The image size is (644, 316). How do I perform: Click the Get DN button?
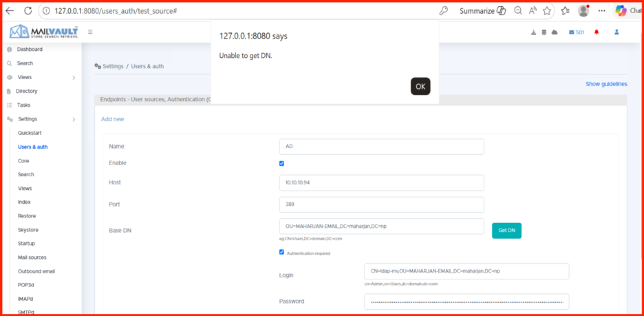pyautogui.click(x=506, y=230)
